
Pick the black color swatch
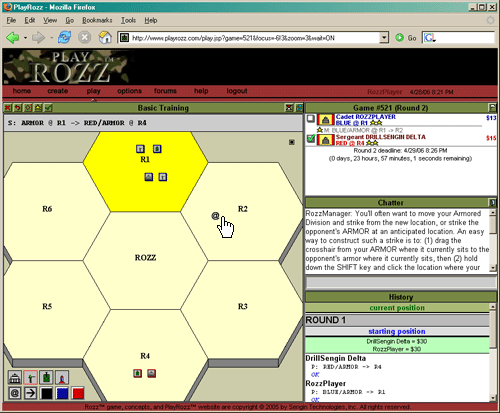pyautogui.click(x=46, y=393)
